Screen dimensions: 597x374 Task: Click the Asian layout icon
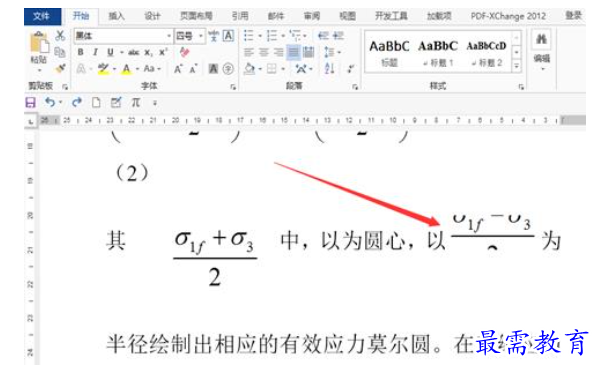click(x=301, y=69)
